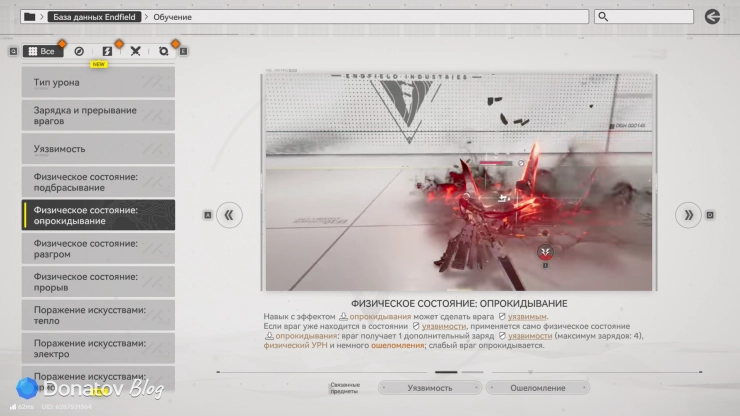
Task: Click the folder icon in breadcrumb
Action: point(29,17)
